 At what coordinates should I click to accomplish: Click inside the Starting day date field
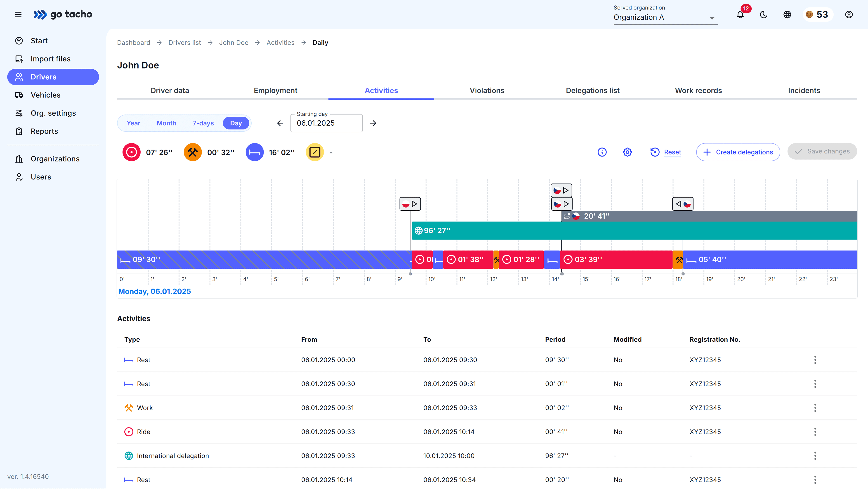coord(326,123)
